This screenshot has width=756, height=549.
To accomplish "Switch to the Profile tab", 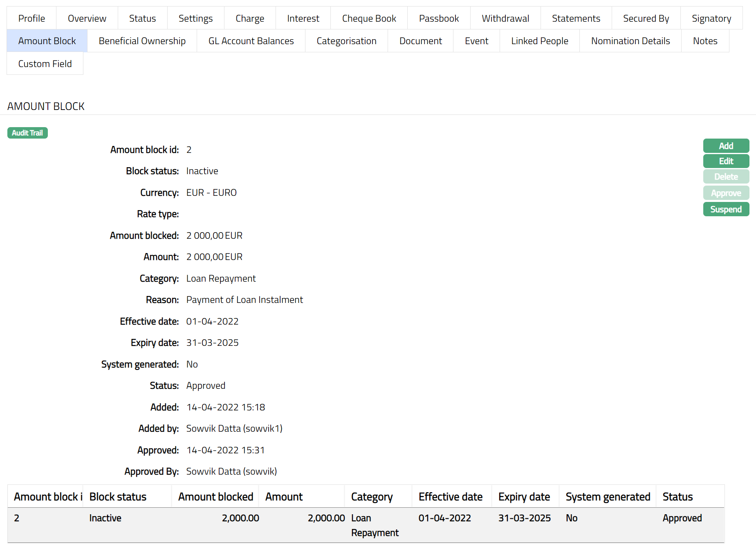I will coord(31,18).
